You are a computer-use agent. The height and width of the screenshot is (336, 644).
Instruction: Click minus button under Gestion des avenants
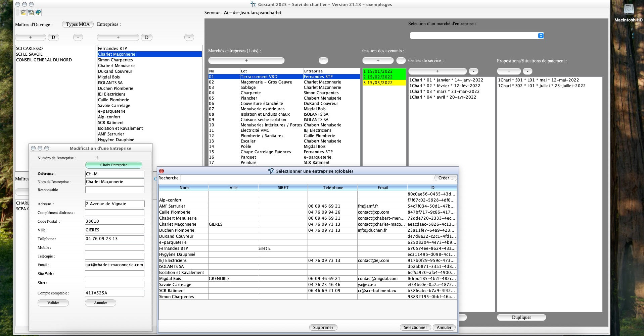pyautogui.click(x=401, y=60)
